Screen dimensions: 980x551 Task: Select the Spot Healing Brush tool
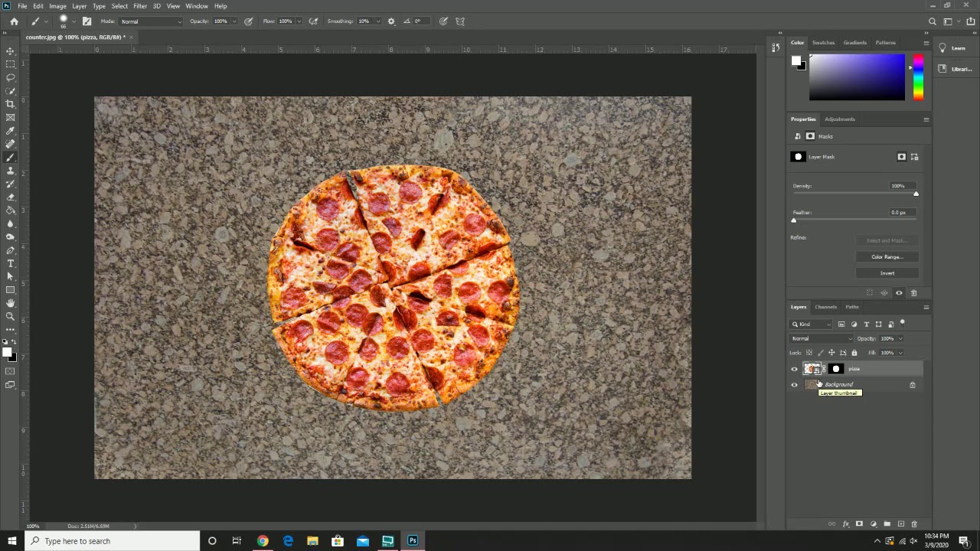[x=10, y=144]
